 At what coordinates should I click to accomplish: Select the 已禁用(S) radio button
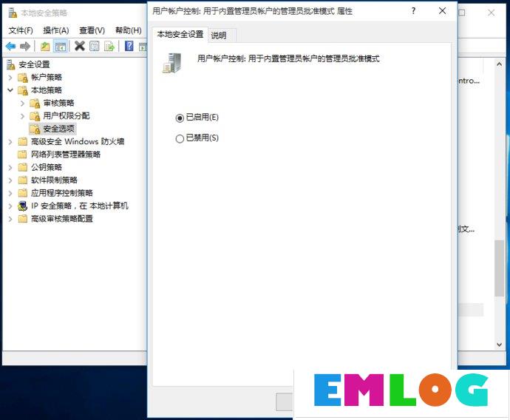[180, 138]
